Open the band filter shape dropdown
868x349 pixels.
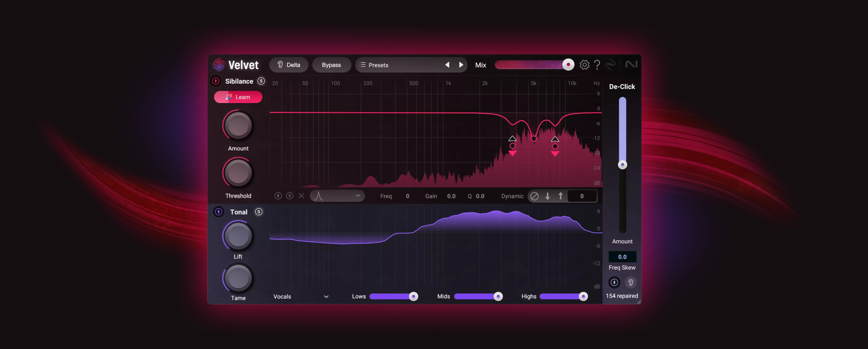coord(338,196)
